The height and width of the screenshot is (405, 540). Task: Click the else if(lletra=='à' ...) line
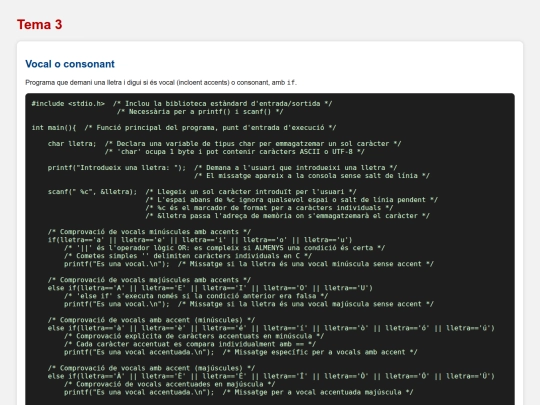coord(271,328)
